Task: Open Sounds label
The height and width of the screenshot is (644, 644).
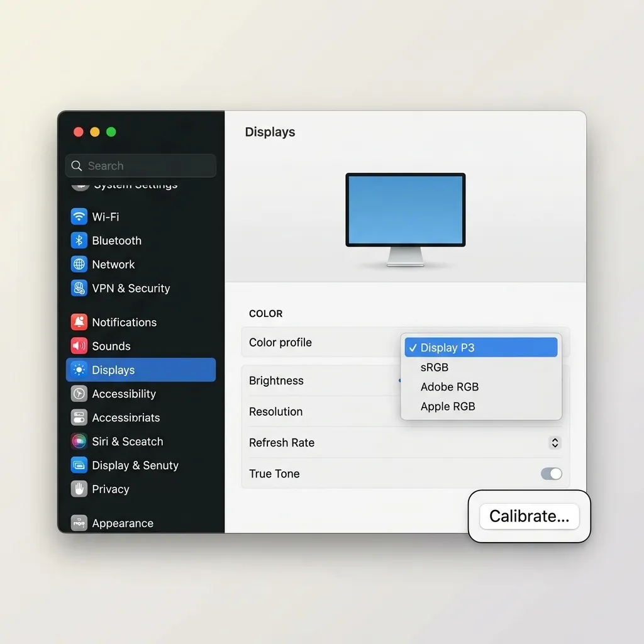Action: (111, 347)
